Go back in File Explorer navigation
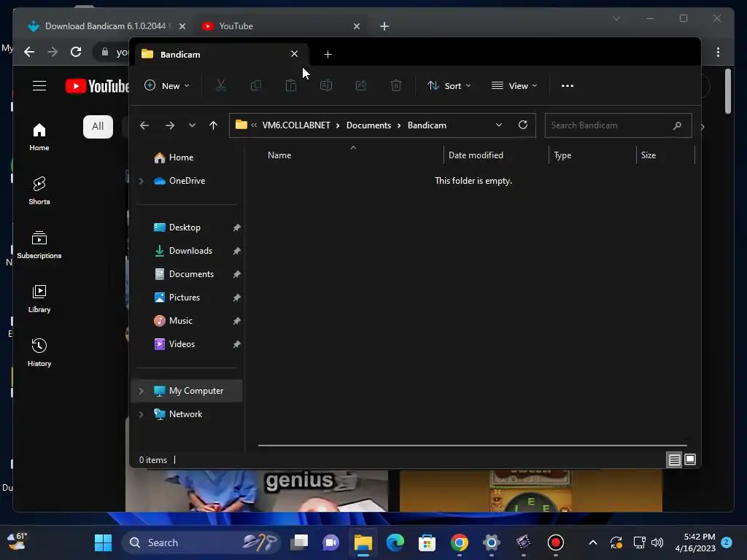 [x=144, y=125]
